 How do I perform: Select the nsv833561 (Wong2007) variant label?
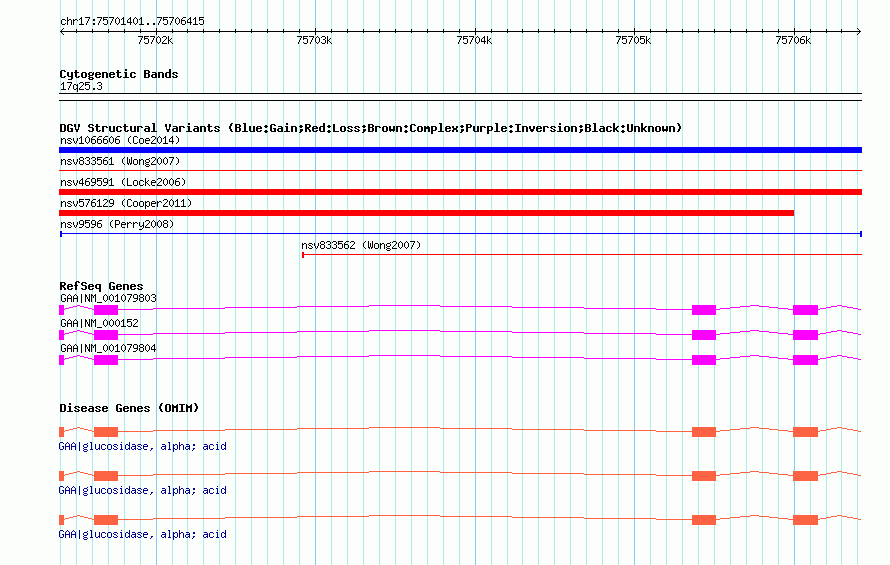[x=120, y=161]
